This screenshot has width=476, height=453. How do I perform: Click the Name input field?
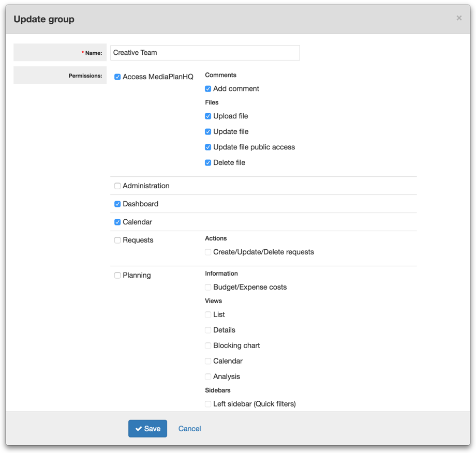205,53
